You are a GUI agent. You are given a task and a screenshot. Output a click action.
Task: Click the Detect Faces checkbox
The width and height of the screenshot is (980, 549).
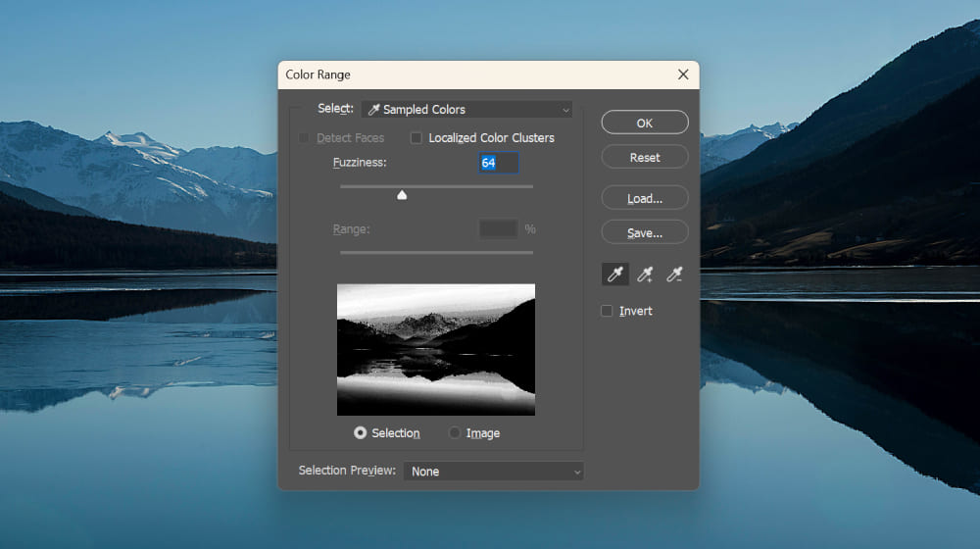click(305, 138)
